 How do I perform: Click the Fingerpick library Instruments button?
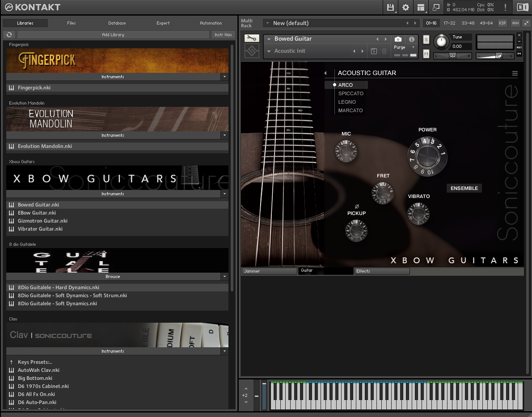click(113, 77)
